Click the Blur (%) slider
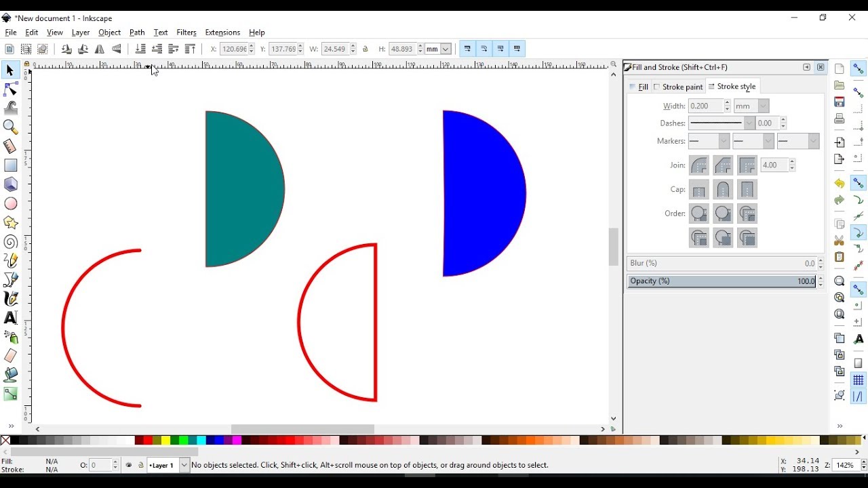 tap(722, 264)
